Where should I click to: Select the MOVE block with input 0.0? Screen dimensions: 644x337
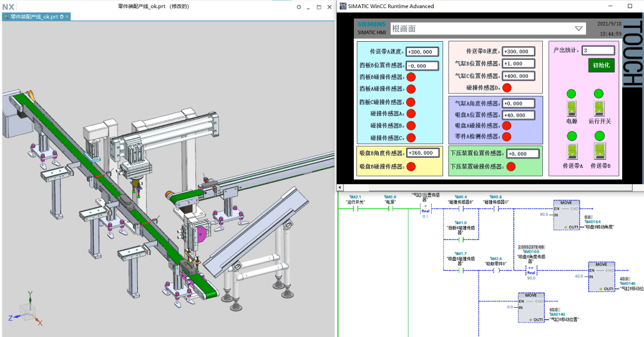(x=530, y=308)
